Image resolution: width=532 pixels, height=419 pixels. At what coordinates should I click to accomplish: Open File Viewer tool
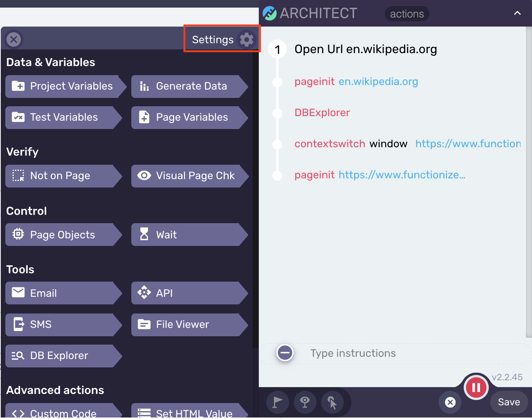(x=189, y=324)
